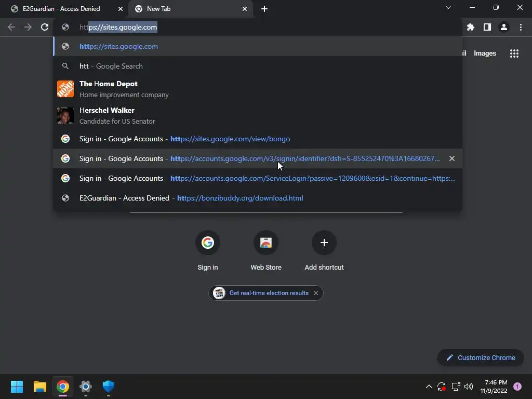
Task: Open Chrome's three-dot menu
Action: point(521,27)
